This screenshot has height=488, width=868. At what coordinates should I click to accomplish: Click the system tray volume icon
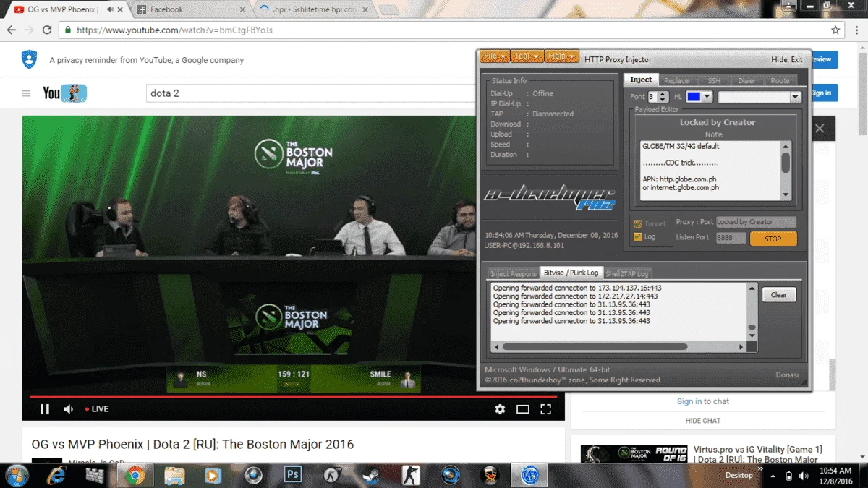804,476
